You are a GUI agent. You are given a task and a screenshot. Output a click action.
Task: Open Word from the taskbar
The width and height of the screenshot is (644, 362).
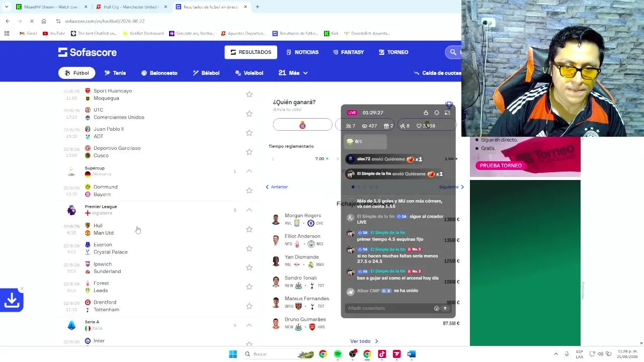click(x=412, y=354)
